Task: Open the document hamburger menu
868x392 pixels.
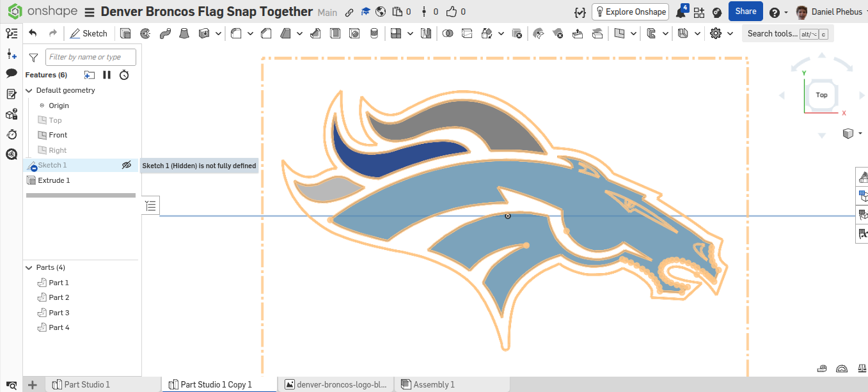Action: [90, 12]
